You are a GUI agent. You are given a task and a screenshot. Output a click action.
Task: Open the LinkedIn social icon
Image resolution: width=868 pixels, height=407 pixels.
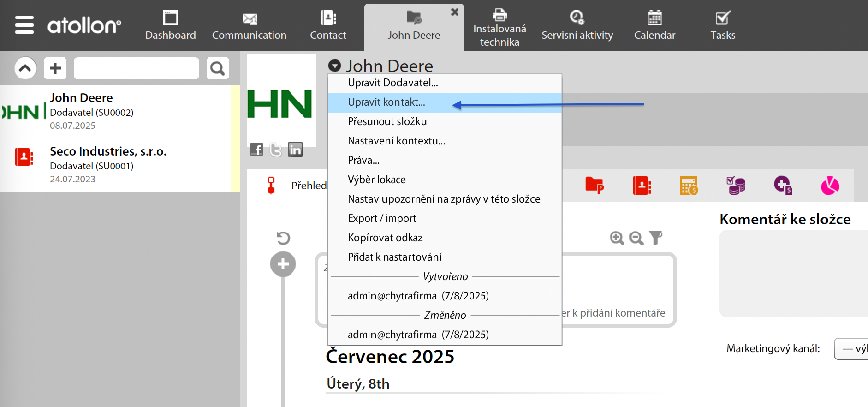295,150
